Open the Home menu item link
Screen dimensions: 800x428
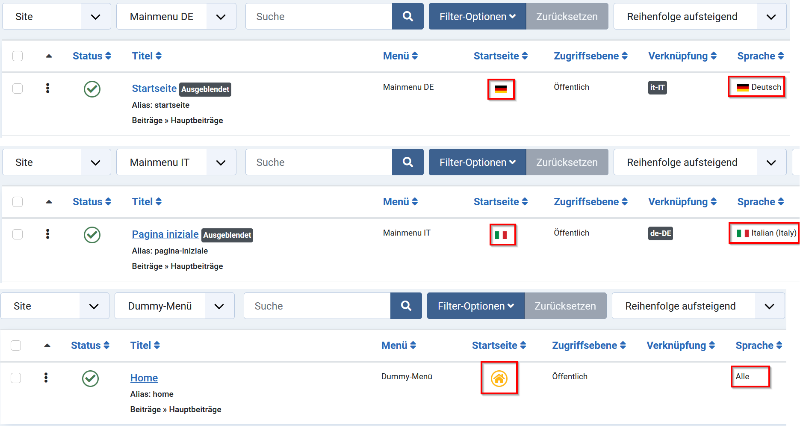coord(144,378)
